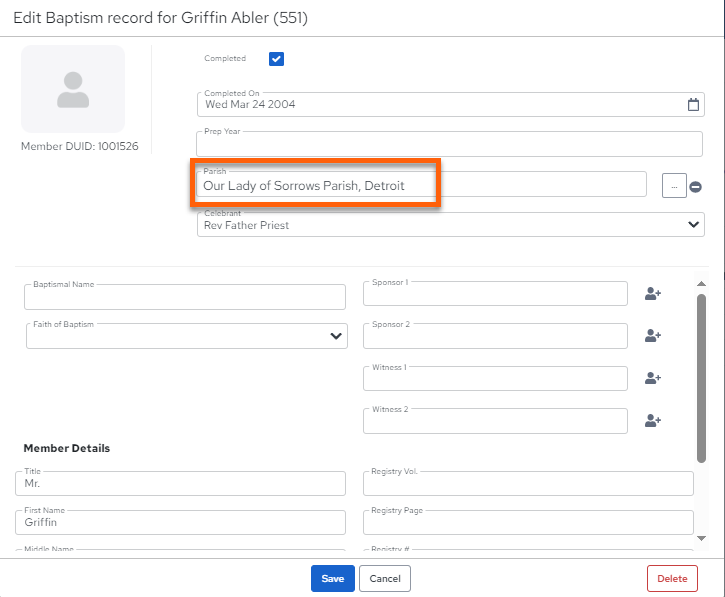This screenshot has height=597, width=725.
Task: Cancel editing the record
Action: click(385, 579)
